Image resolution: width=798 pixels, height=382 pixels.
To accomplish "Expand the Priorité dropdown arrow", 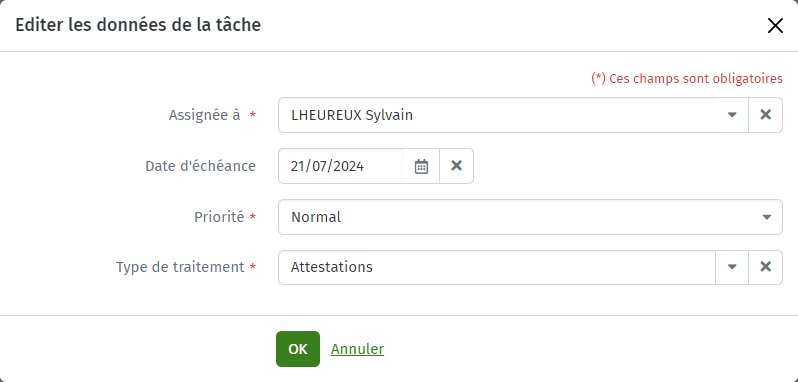I will tap(766, 217).
